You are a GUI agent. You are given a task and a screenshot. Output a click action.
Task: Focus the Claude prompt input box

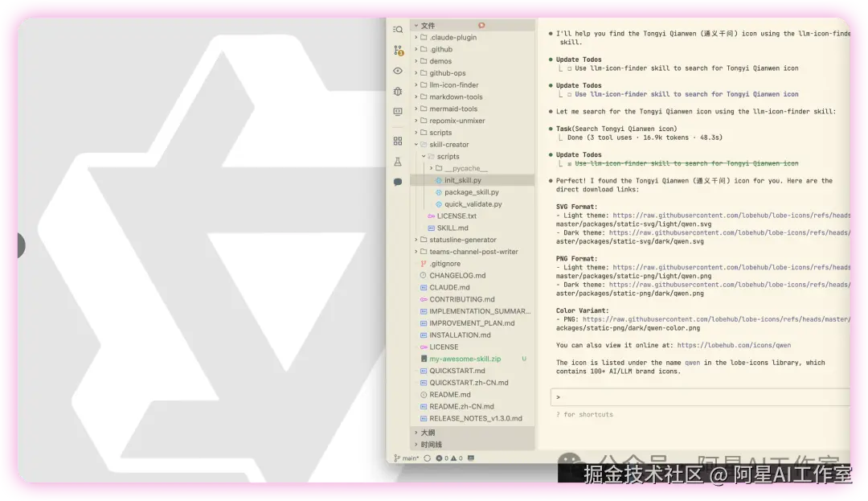pyautogui.click(x=700, y=397)
